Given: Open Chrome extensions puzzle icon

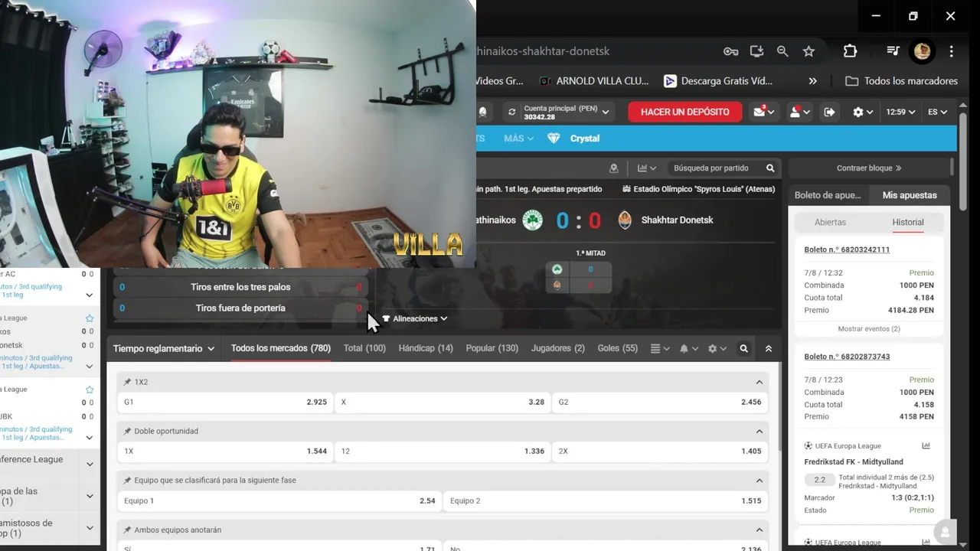Looking at the screenshot, I should pyautogui.click(x=850, y=51).
